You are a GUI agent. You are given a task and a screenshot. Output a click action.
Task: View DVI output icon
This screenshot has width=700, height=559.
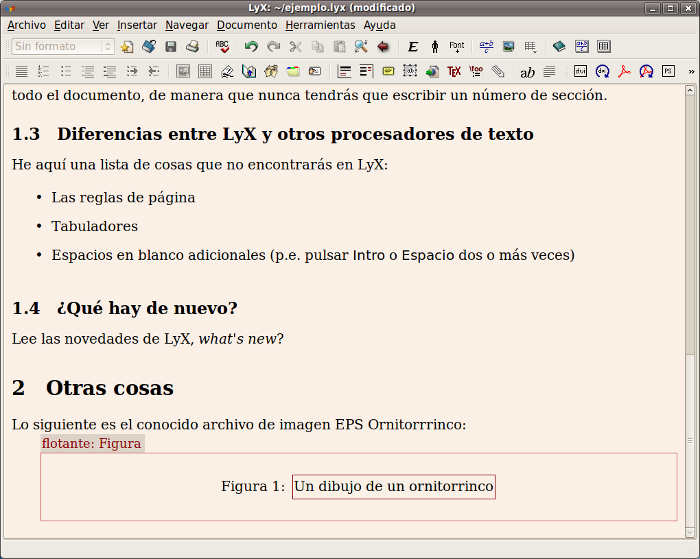(x=580, y=71)
